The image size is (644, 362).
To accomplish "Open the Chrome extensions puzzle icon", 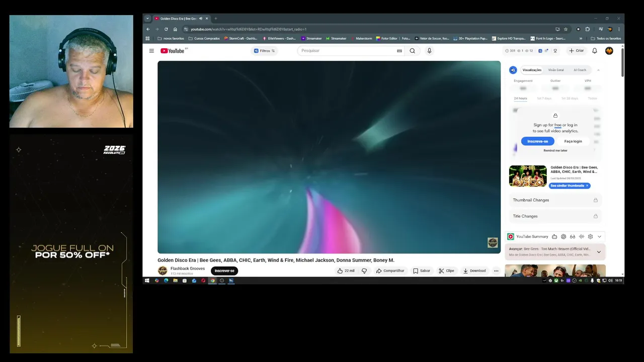I will (588, 29).
